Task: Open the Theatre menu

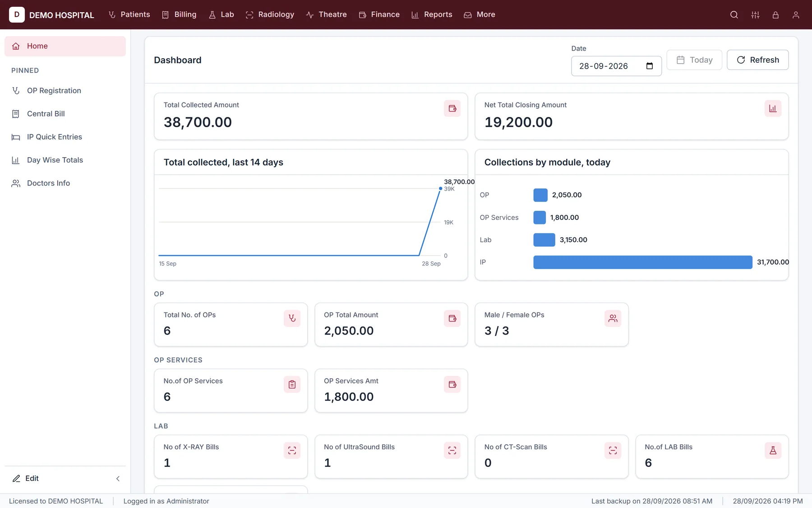Action: [327, 14]
